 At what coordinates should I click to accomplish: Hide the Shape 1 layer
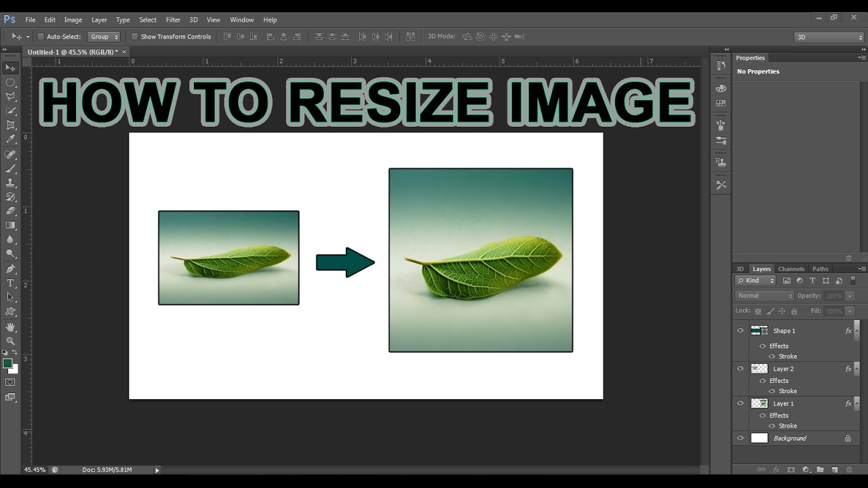(x=740, y=331)
